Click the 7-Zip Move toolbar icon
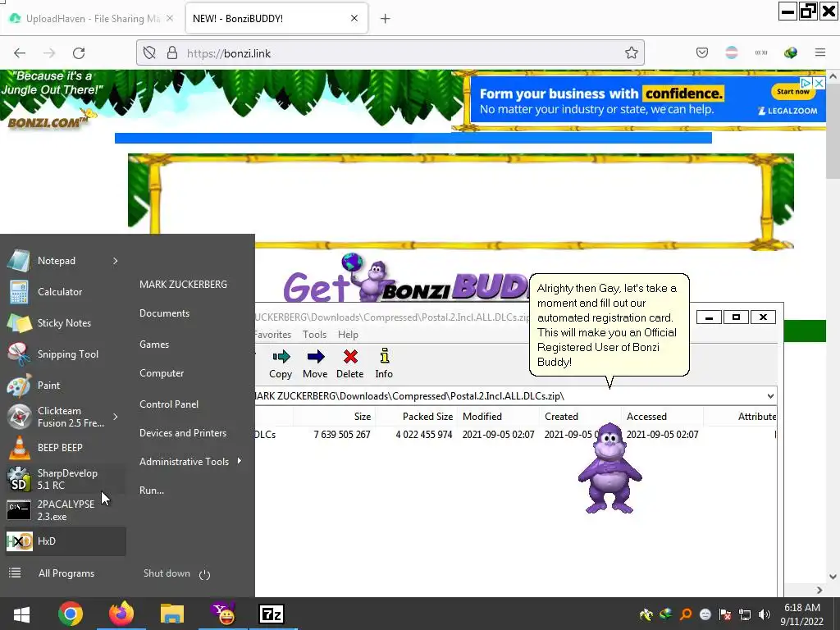Image resolution: width=840 pixels, height=630 pixels. point(316,357)
